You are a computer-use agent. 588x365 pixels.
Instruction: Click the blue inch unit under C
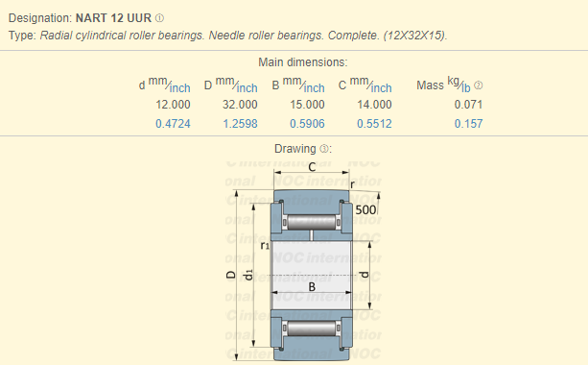[382, 88]
